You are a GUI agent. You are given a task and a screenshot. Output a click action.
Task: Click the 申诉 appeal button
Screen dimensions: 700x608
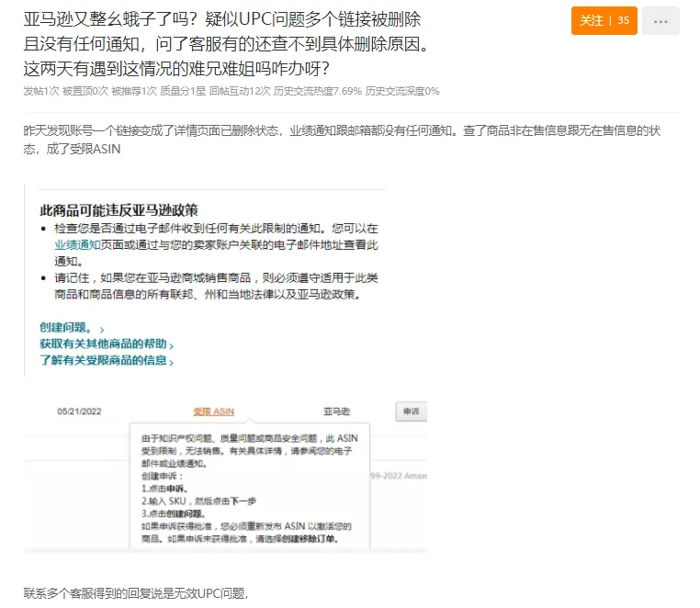tap(412, 411)
